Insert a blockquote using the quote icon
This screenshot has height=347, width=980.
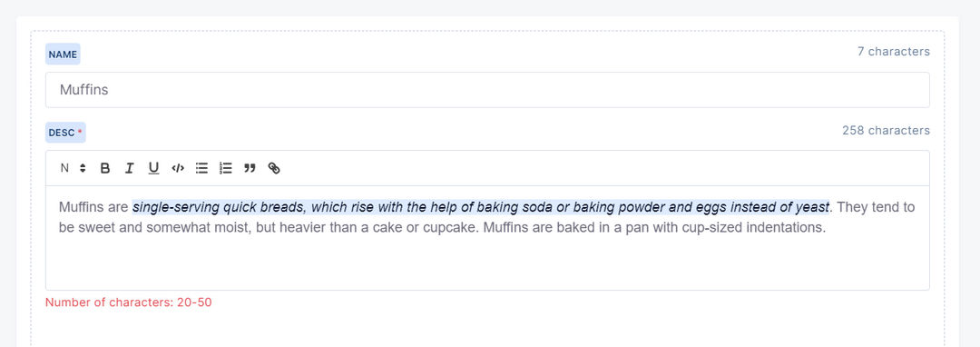coord(250,168)
